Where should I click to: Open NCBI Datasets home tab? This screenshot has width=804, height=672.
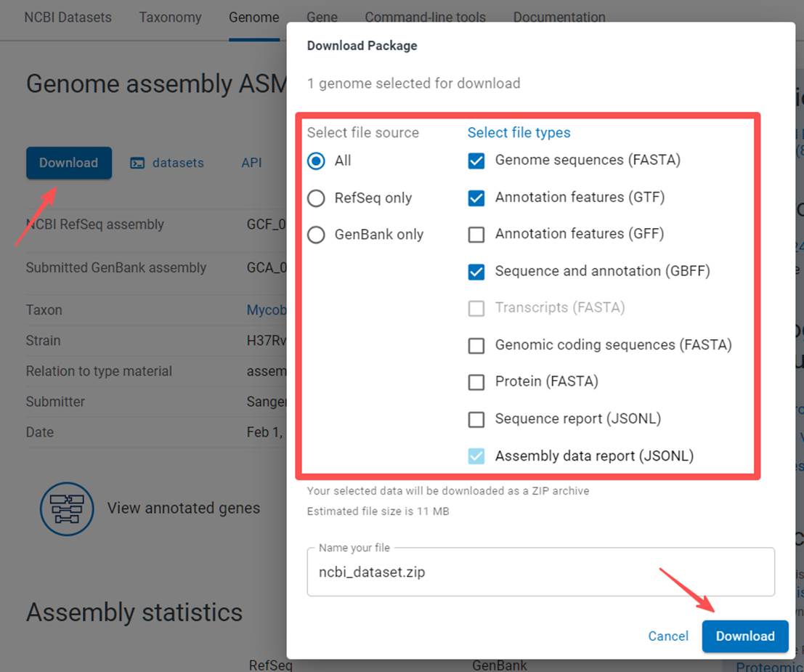[x=68, y=17]
